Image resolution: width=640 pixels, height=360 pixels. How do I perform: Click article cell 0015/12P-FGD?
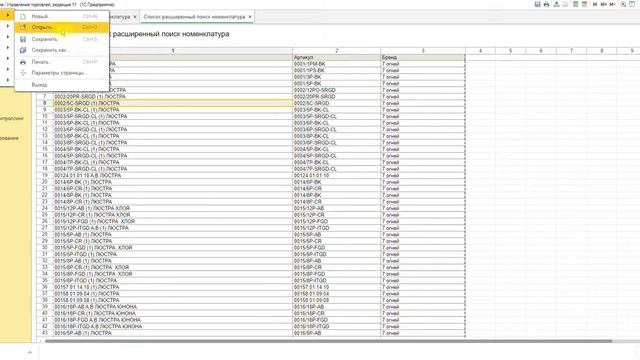336,221
